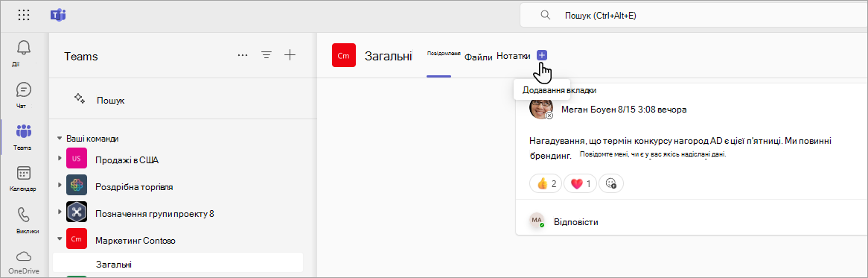Click the magnifier icon in top search bar
Screen dimensions: 868x278
pyautogui.click(x=545, y=15)
